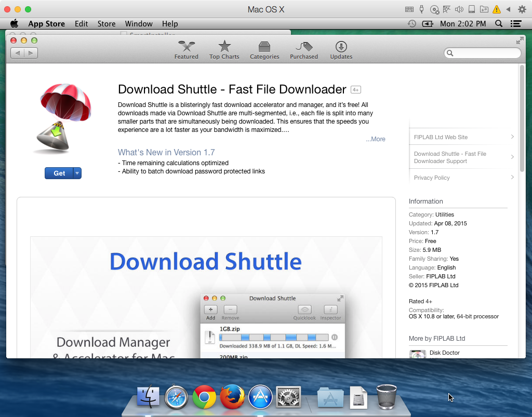The width and height of the screenshot is (532, 417).
Task: Open the dropdown arrow beside Get
Action: tap(77, 173)
